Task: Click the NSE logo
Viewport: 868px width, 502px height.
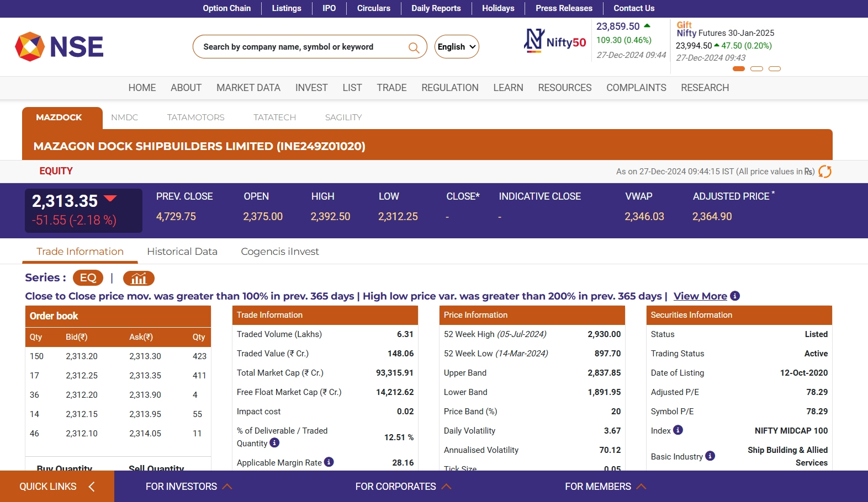Action: [59, 46]
